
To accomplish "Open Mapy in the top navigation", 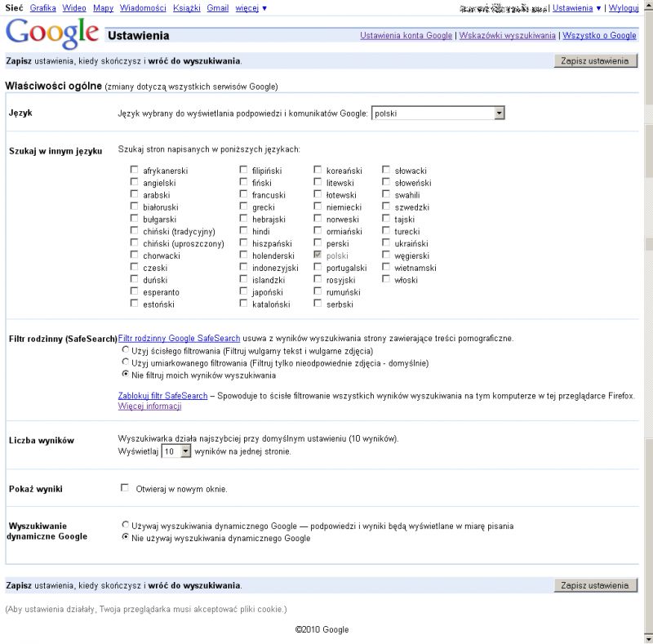I will 103,8.
